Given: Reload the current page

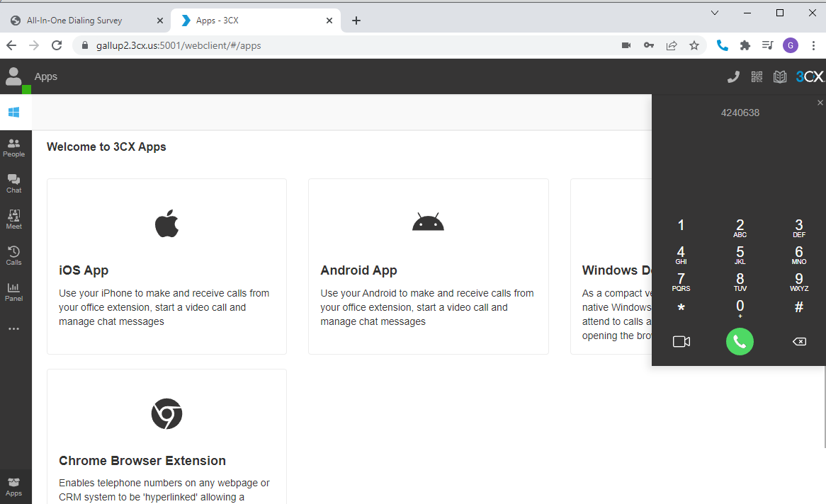Looking at the screenshot, I should [x=57, y=46].
